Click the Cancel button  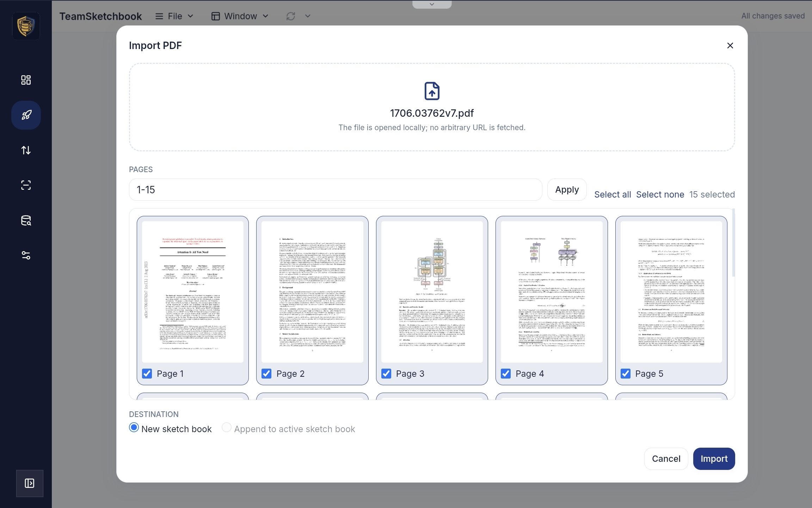[x=666, y=459]
